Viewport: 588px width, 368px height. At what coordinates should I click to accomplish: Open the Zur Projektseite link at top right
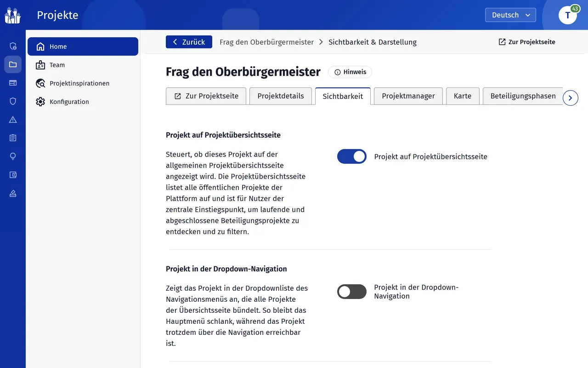(x=527, y=42)
